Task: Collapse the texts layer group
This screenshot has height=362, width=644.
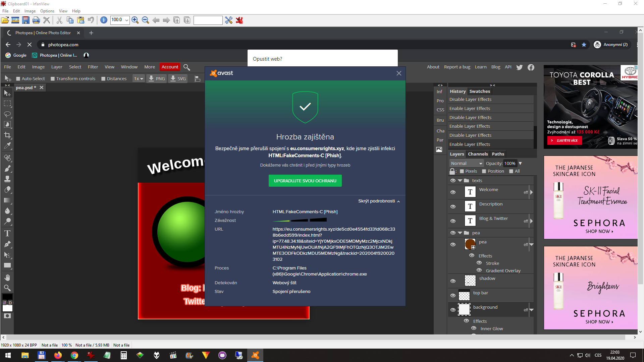Action: 460,180
